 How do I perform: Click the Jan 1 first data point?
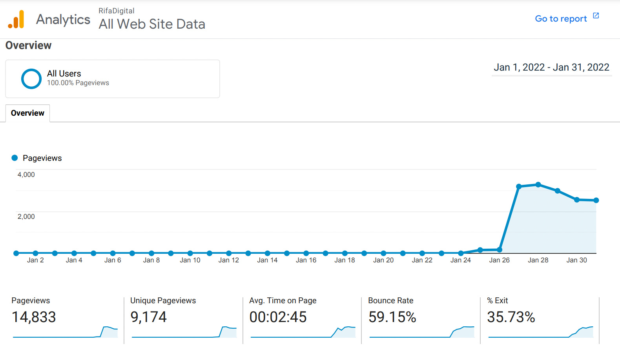click(16, 253)
